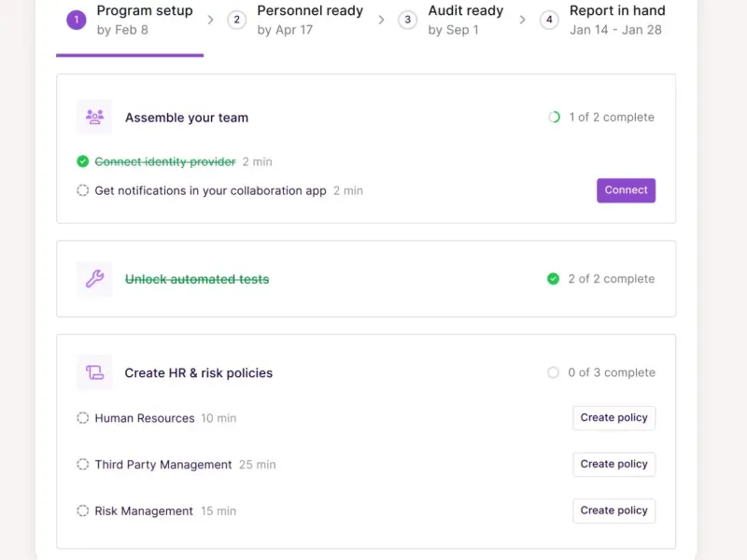Mark the Human Resources task circle
The image size is (747, 560).
[x=83, y=418]
